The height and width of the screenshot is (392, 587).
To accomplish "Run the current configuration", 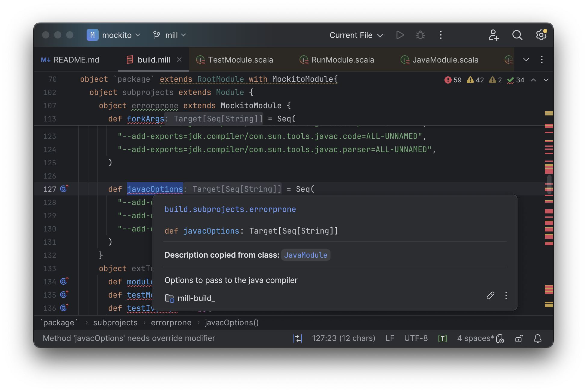I will click(400, 35).
